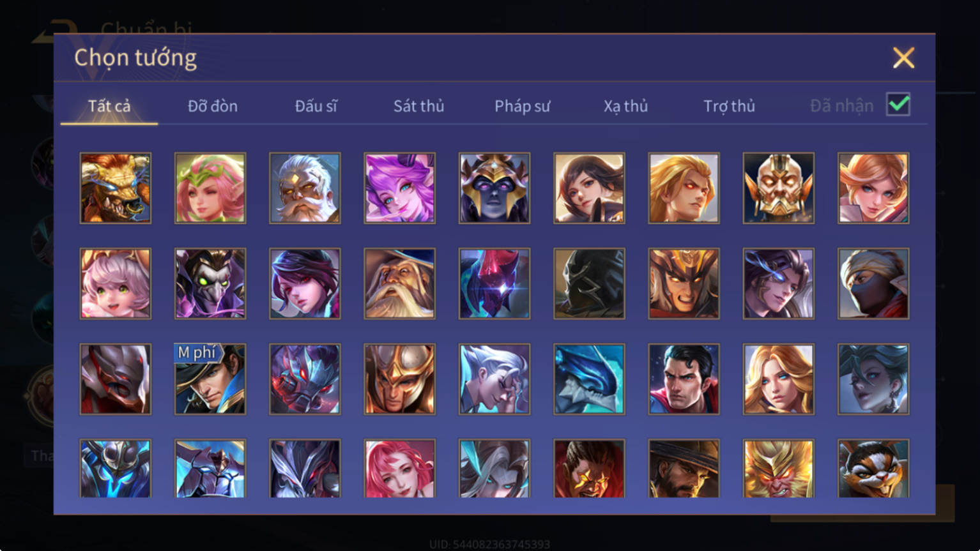This screenshot has height=551, width=980.
Task: Select the Superman hero portrait
Action: pos(684,379)
